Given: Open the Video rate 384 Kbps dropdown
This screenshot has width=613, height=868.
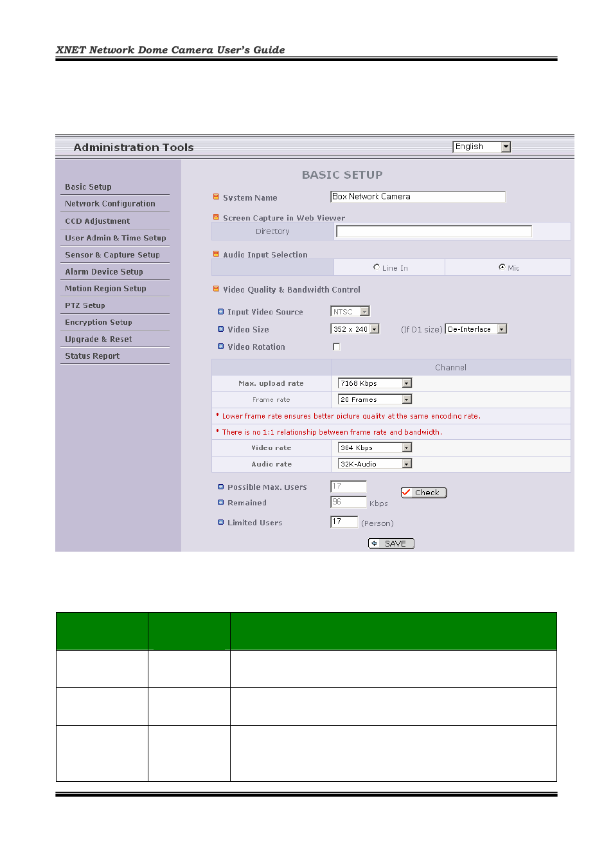Looking at the screenshot, I should coord(375,448).
